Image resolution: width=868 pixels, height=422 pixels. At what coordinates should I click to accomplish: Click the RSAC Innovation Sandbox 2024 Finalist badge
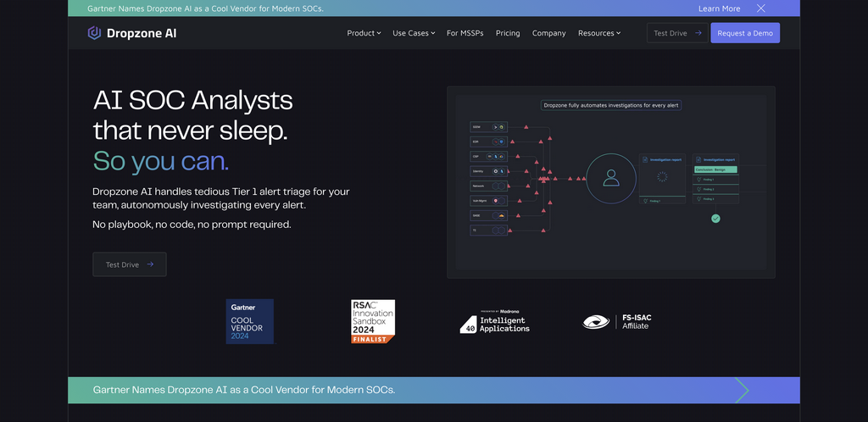[373, 321]
